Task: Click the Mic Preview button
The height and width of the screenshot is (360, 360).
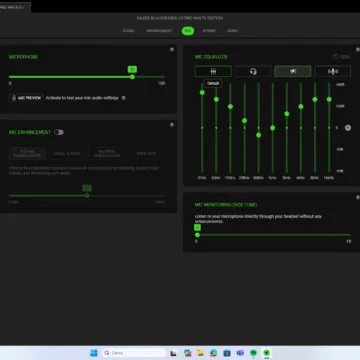Action: [26, 98]
